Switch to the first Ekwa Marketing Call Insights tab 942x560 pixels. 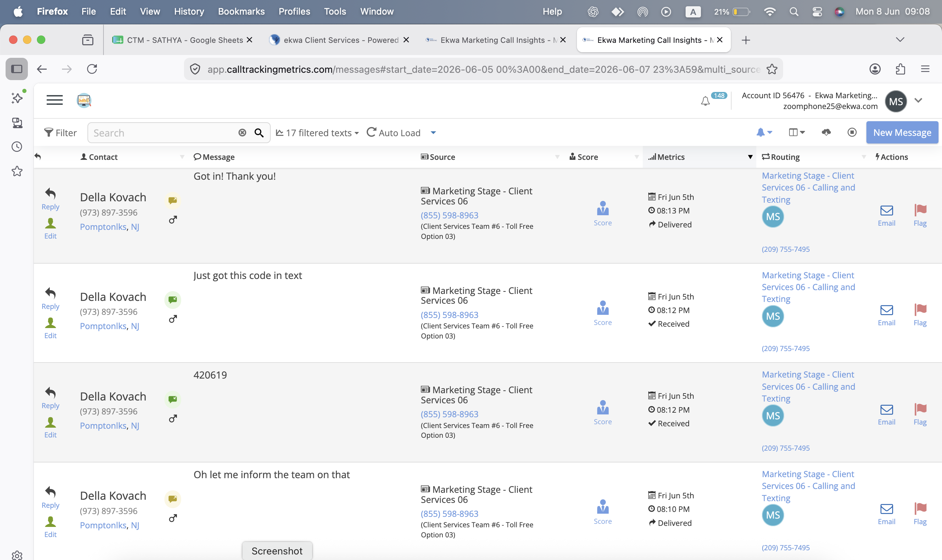pyautogui.click(x=495, y=40)
